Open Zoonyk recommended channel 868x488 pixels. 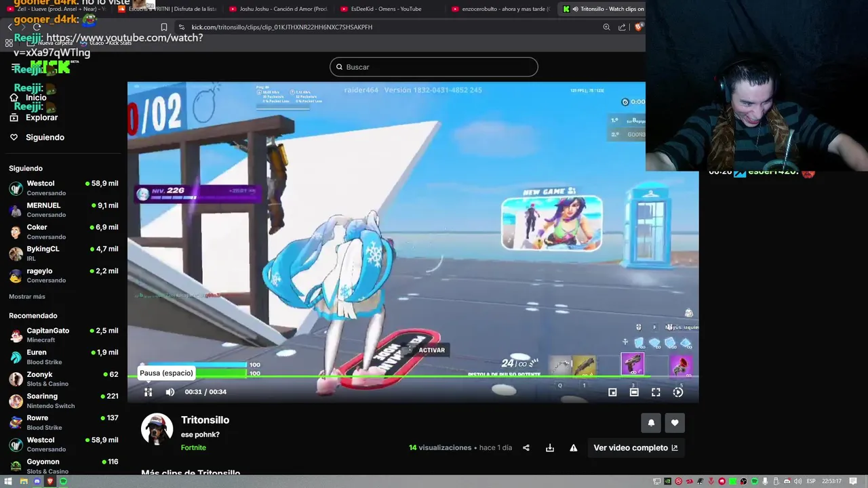point(64,379)
